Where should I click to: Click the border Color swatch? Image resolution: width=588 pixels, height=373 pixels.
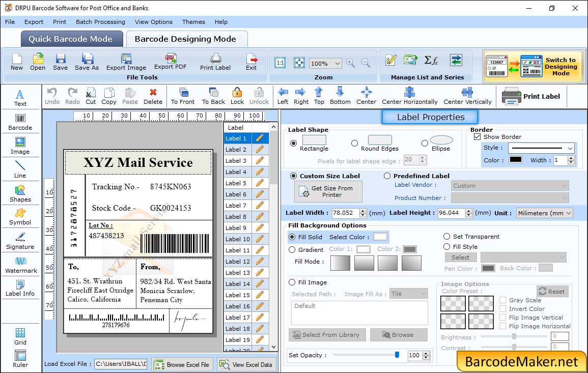(x=515, y=159)
